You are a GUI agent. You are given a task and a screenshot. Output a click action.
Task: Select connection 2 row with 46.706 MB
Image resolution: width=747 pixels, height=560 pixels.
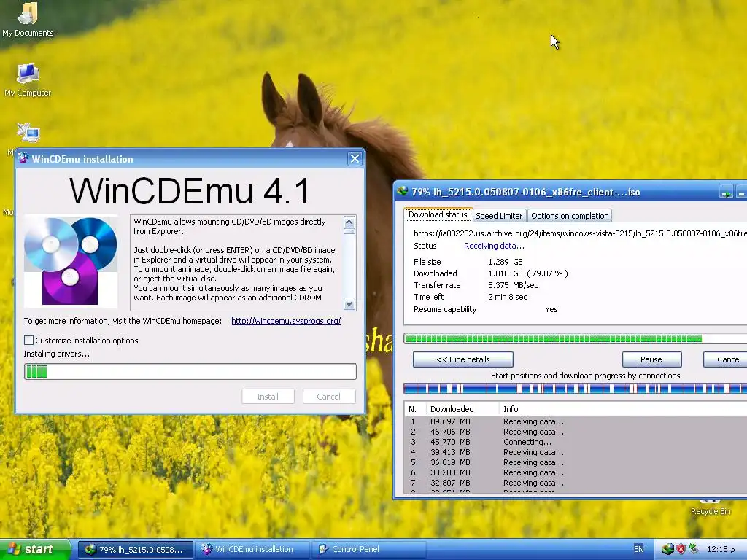point(576,432)
